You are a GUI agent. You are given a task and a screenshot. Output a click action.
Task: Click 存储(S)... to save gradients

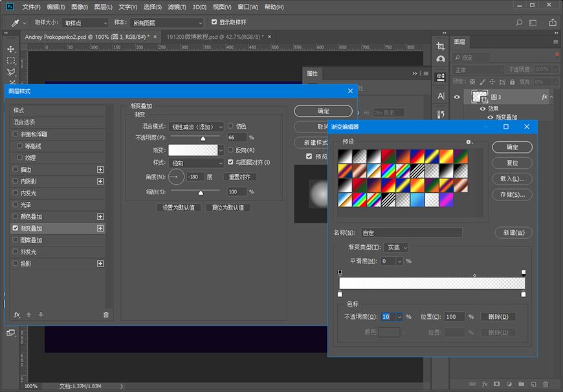click(x=512, y=195)
